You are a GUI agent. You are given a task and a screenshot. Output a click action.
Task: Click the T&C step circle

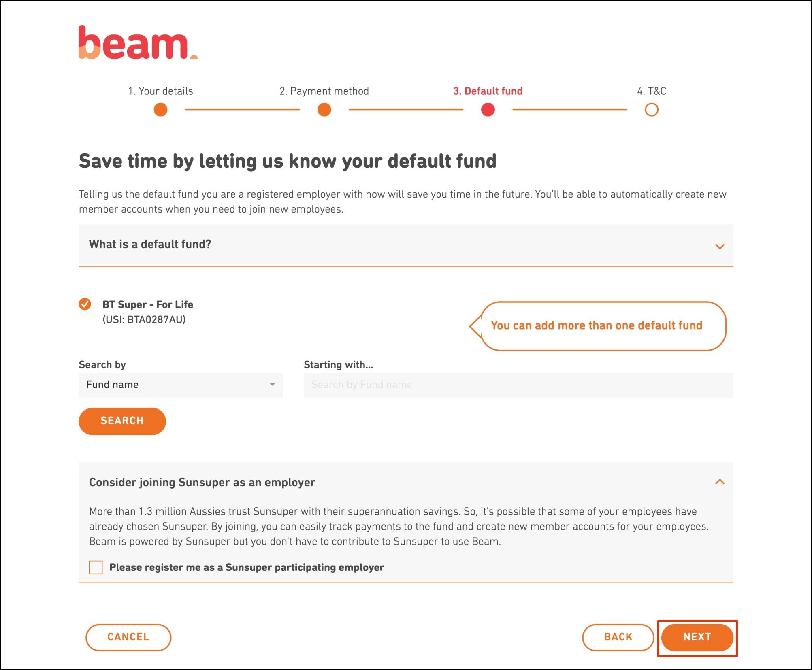coord(651,110)
